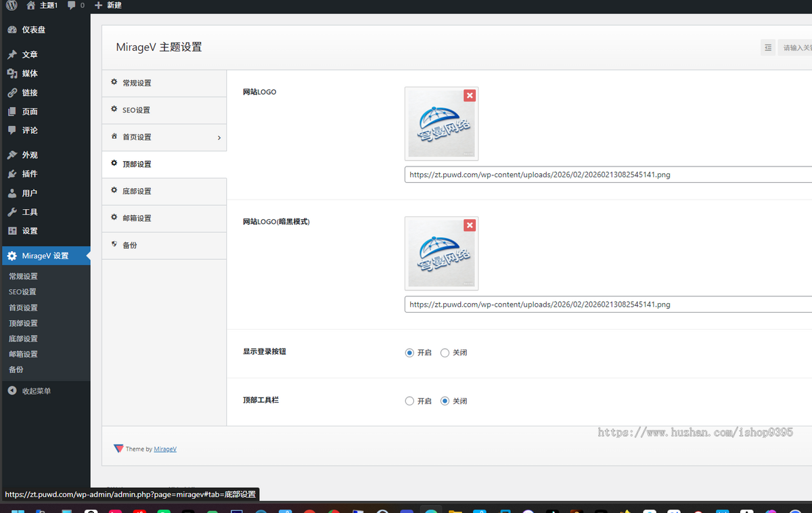
Task: Click the expand-all options icon beside the search box
Action: (768, 47)
